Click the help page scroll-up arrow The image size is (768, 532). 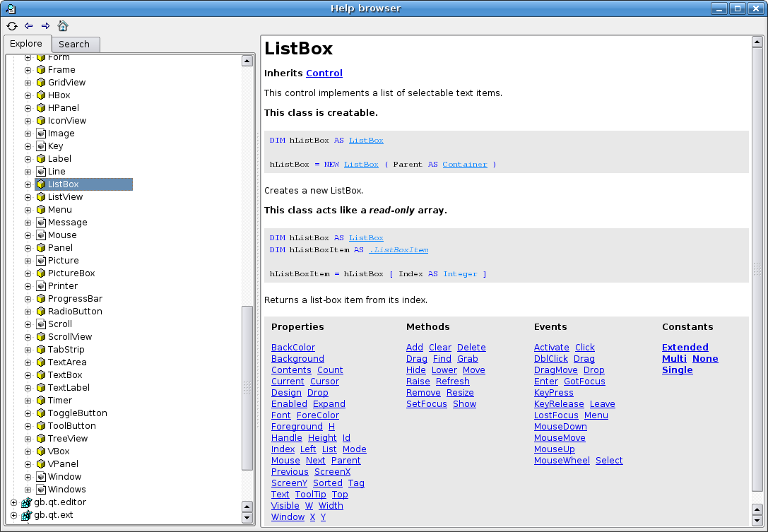(757, 42)
